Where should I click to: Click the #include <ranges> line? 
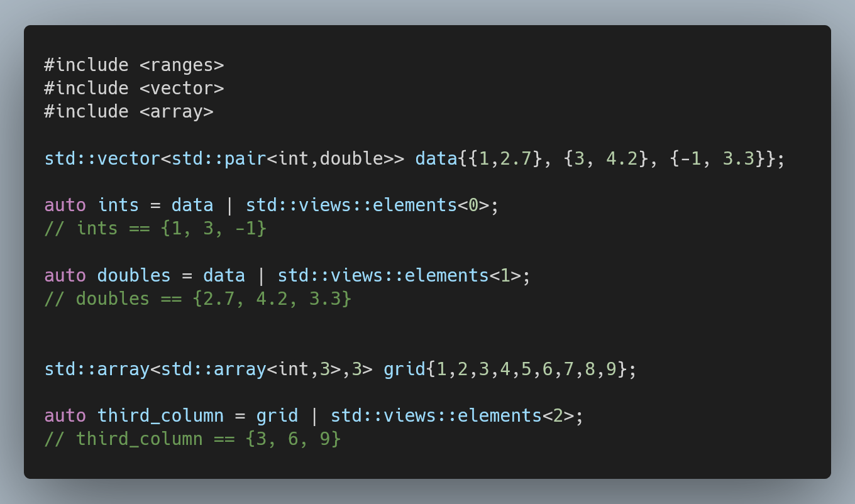pyautogui.click(x=134, y=65)
